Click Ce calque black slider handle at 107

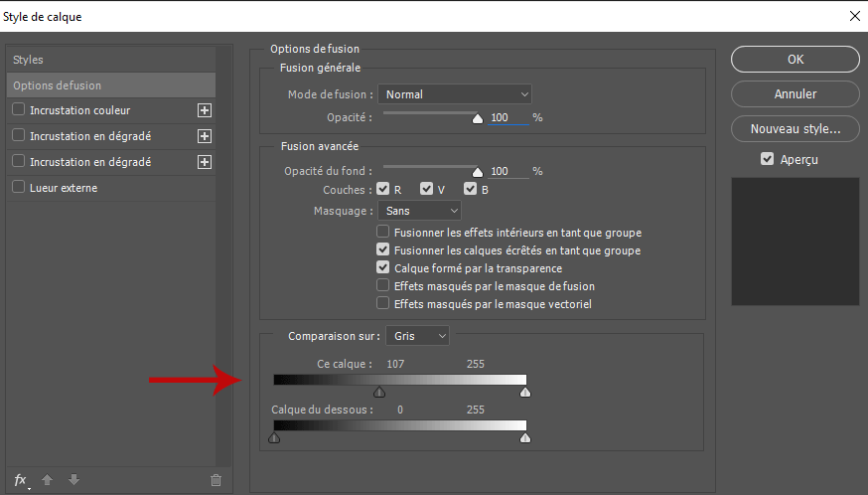(x=379, y=392)
